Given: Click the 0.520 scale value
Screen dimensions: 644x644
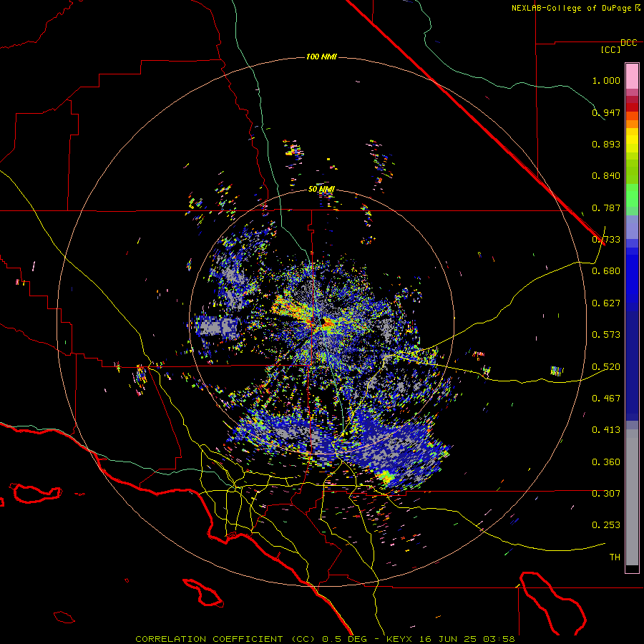Looking at the screenshot, I should pyautogui.click(x=606, y=367).
